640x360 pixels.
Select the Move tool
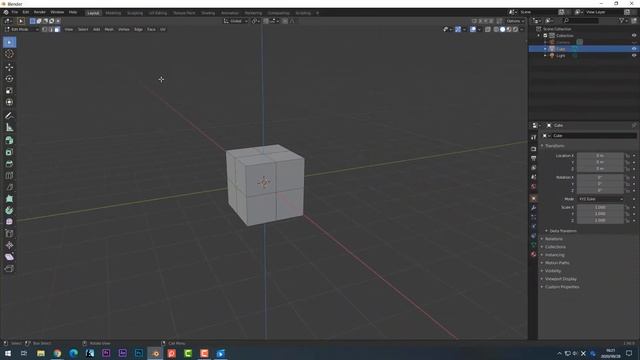[9, 67]
